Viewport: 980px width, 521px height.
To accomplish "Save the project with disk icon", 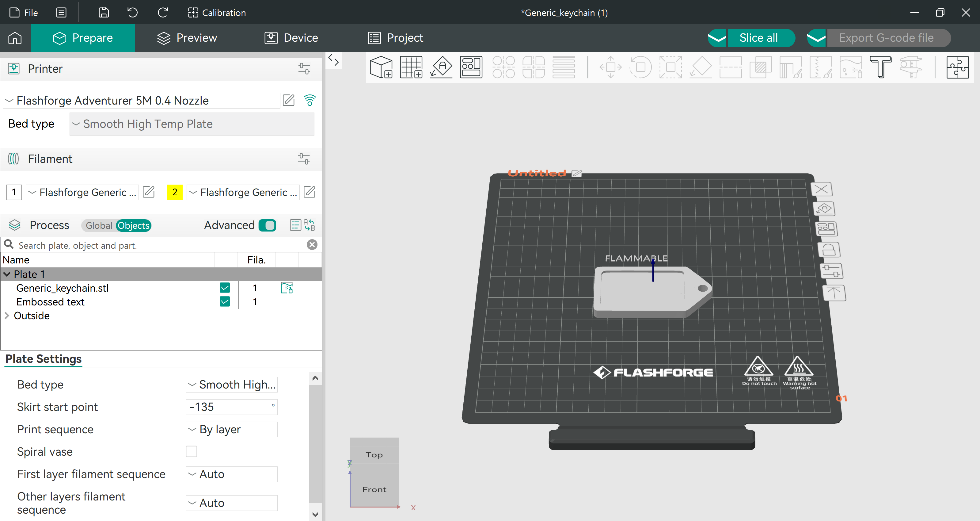I will coord(104,13).
